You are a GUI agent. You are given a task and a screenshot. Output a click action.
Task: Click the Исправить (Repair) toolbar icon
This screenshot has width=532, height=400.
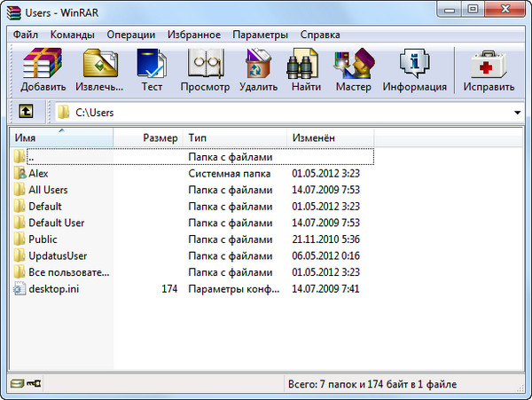488,66
